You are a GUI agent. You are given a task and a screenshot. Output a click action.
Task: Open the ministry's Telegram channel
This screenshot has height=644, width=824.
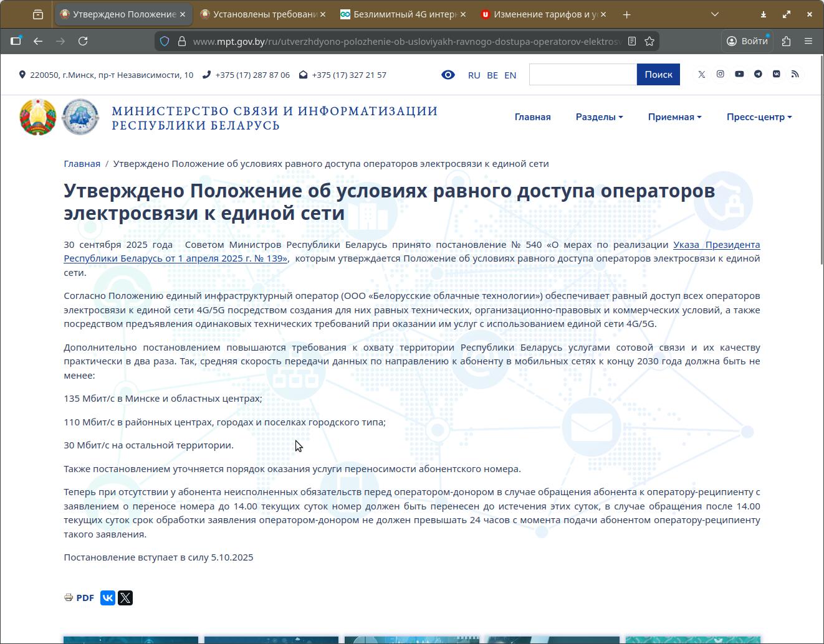(758, 74)
